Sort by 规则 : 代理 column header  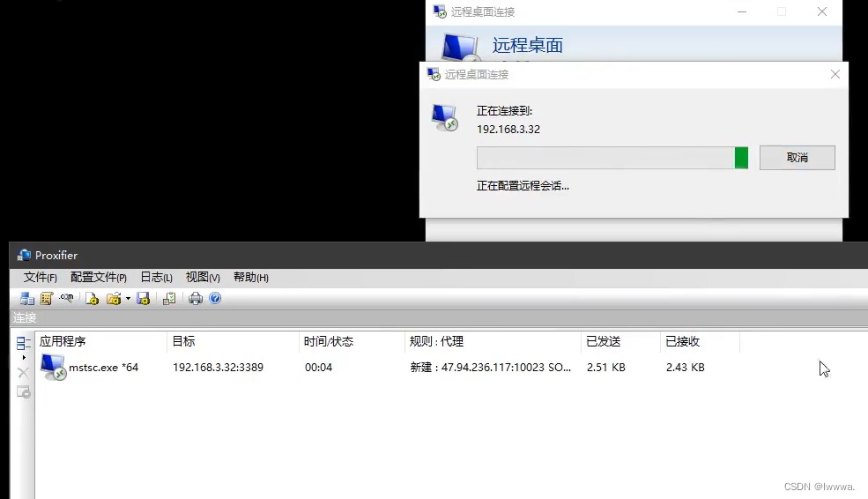coord(493,341)
